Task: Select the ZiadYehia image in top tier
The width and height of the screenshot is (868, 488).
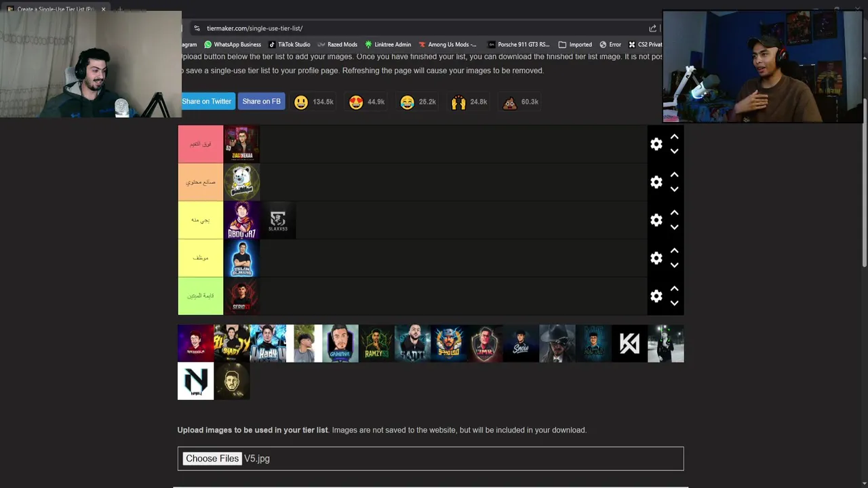Action: 241,144
